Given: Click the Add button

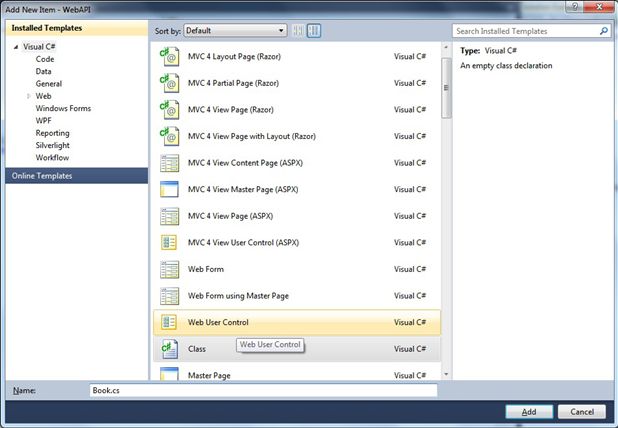Looking at the screenshot, I should (x=529, y=412).
